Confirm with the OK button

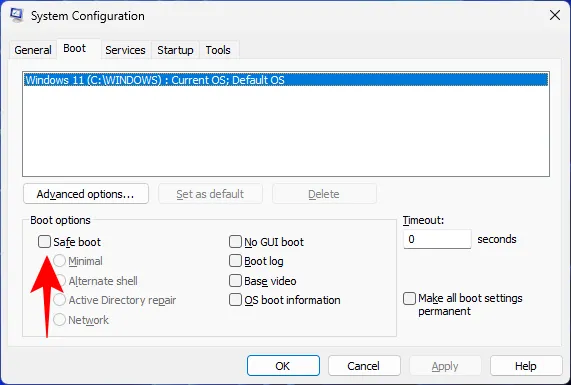pyautogui.click(x=283, y=366)
